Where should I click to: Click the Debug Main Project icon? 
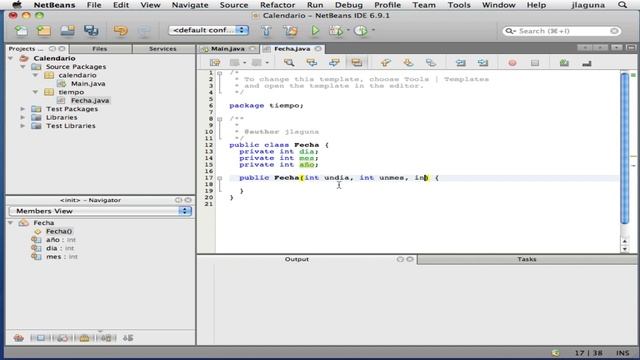(336, 31)
